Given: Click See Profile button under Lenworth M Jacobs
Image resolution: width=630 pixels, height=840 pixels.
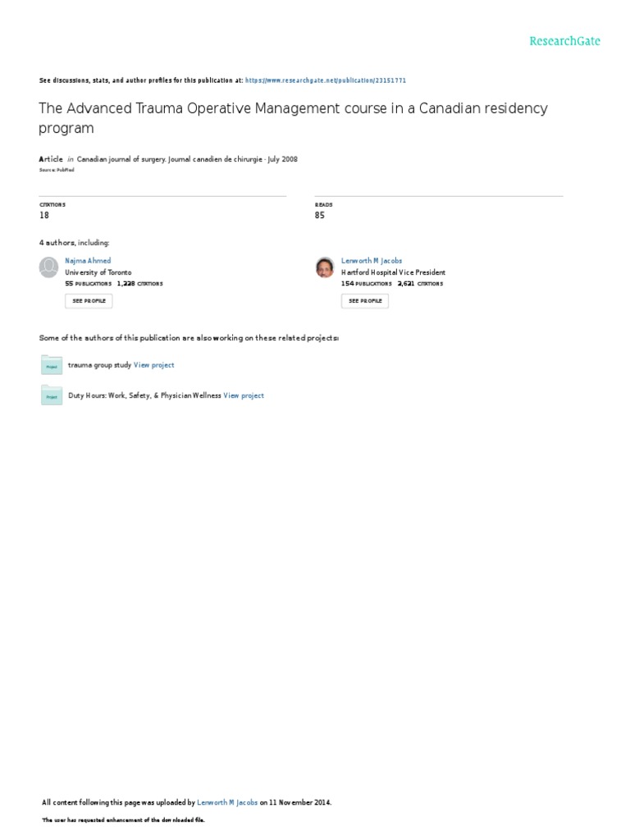Looking at the screenshot, I should click(x=364, y=301).
